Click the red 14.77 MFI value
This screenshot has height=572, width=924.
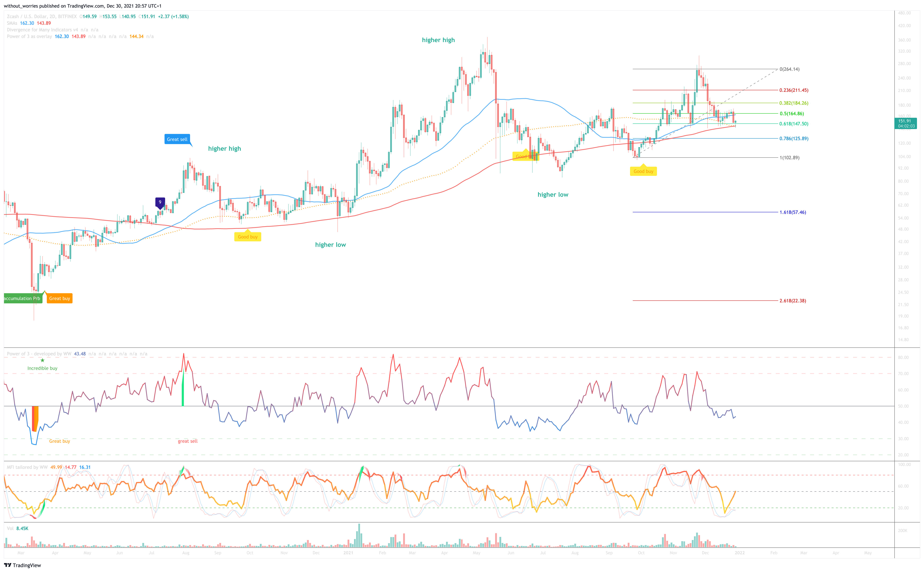71,467
